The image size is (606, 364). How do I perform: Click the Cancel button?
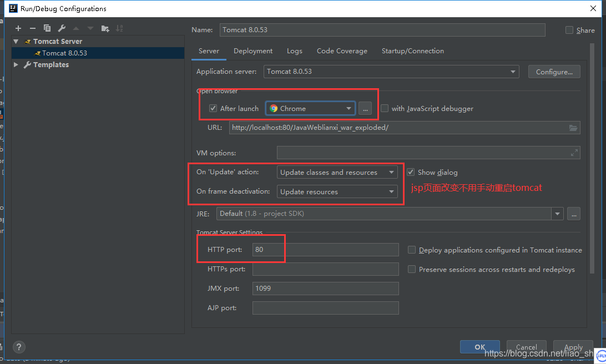[527, 347]
